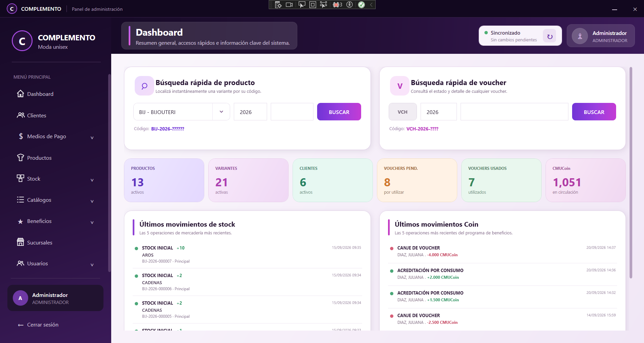Click the small C icon in title bar

12,9
